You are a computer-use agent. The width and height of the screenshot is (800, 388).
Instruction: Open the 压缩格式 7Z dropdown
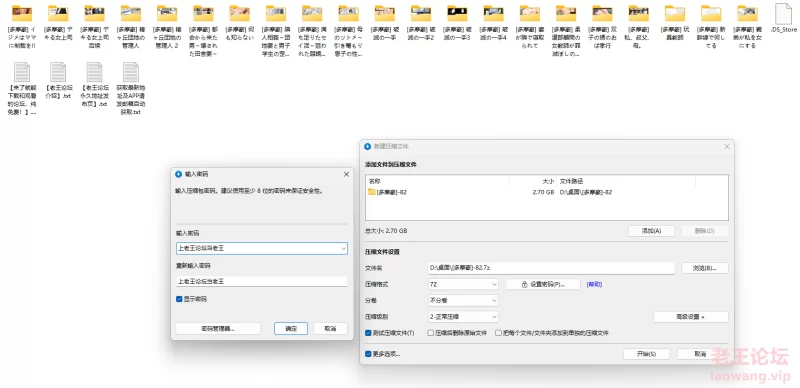click(463, 284)
